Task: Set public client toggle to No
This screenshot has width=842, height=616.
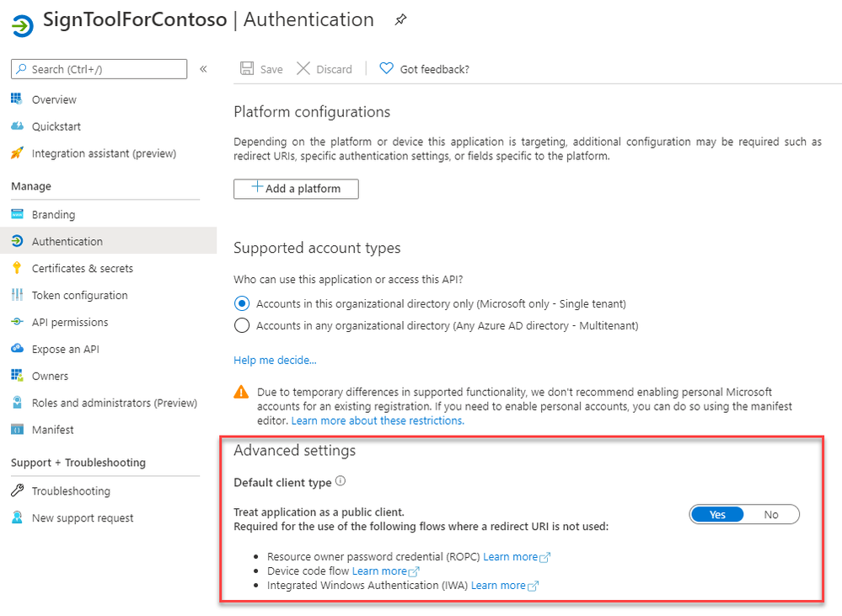Action: coord(771,515)
